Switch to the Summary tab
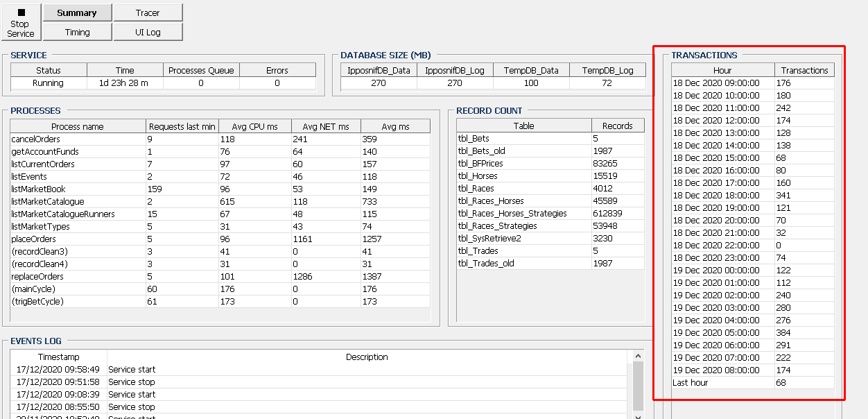Viewport: 868px width, 419px height. pyautogui.click(x=77, y=12)
